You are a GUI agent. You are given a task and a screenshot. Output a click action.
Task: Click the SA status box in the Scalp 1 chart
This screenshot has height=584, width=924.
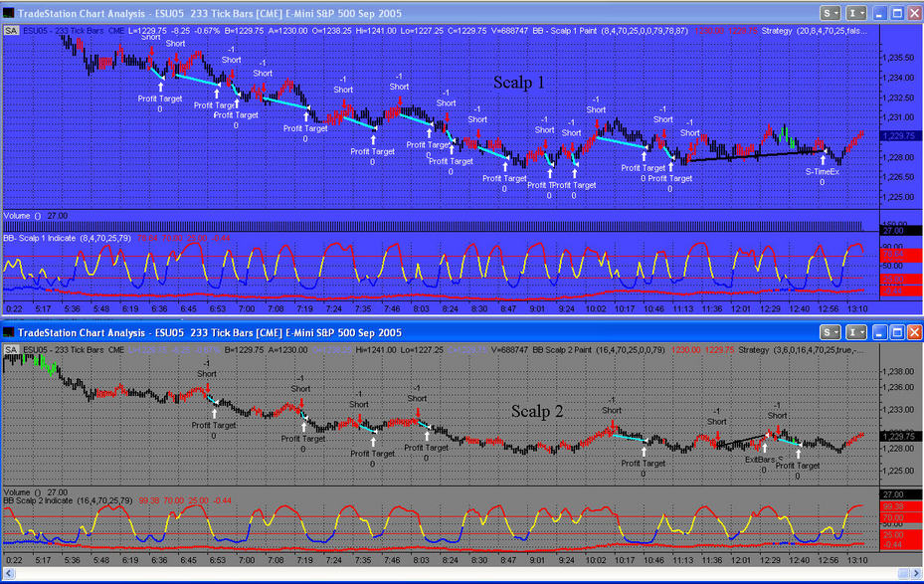click(11, 31)
